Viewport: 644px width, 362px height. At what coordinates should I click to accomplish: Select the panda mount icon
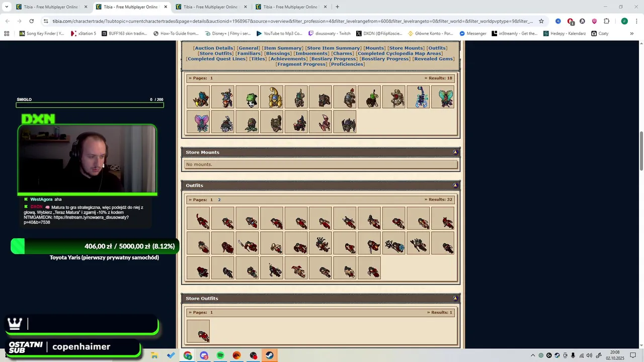point(247,97)
